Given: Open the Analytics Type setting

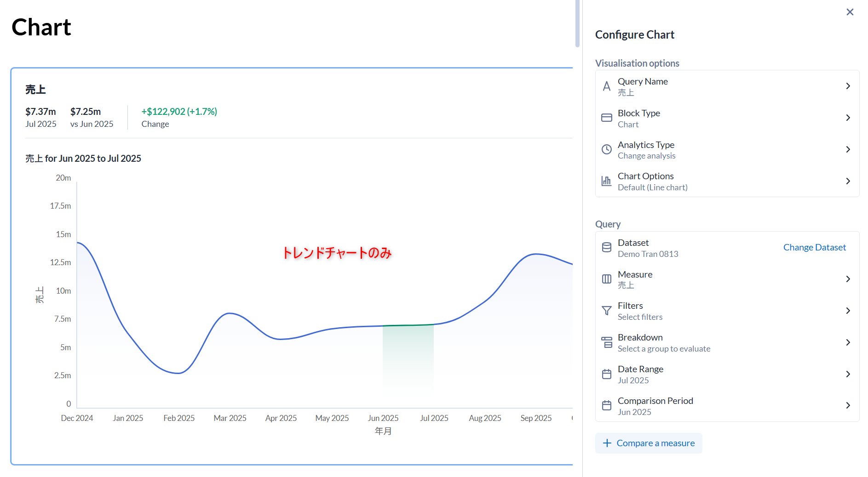Looking at the screenshot, I should [x=727, y=150].
